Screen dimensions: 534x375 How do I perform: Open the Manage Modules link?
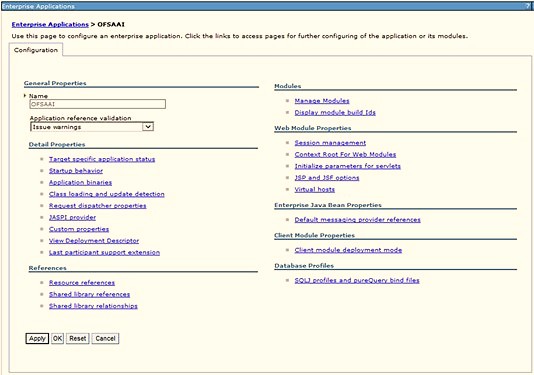[322, 100]
